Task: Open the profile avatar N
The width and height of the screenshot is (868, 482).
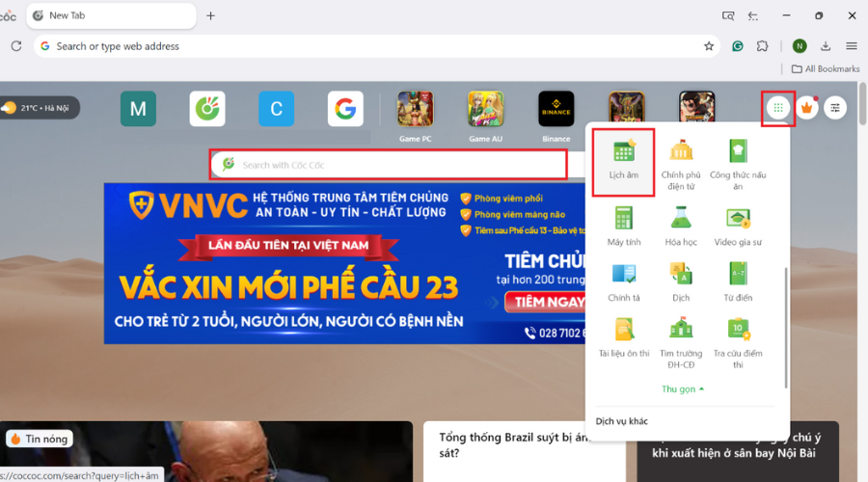Action: tap(800, 46)
